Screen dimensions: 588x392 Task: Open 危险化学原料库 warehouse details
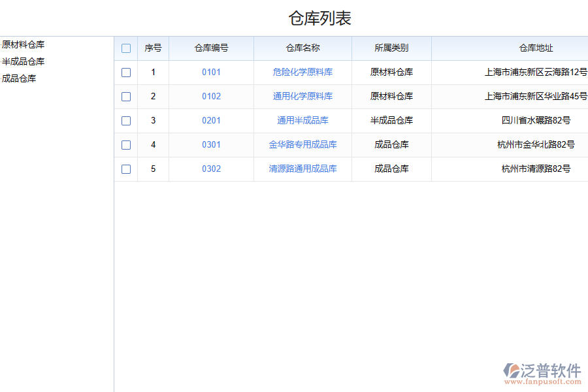click(x=302, y=73)
